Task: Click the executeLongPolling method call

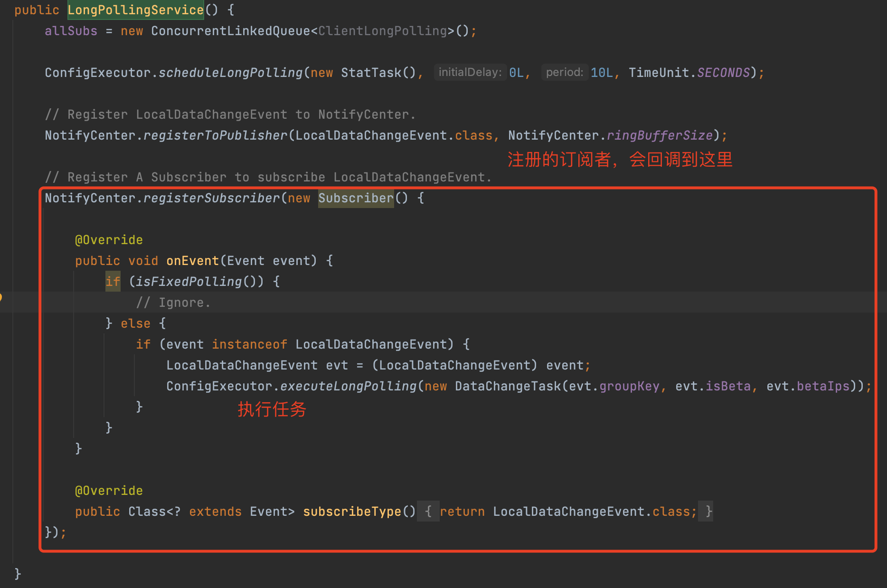Action: [348, 386]
